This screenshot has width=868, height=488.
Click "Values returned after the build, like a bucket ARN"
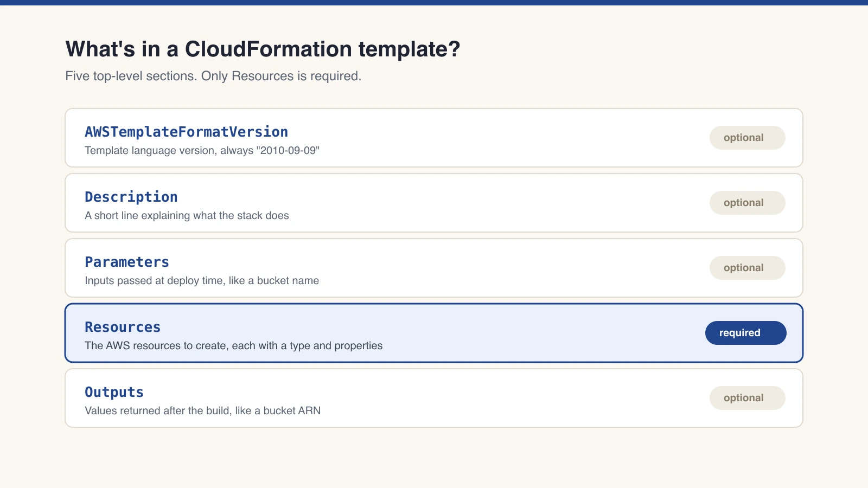pos(202,410)
